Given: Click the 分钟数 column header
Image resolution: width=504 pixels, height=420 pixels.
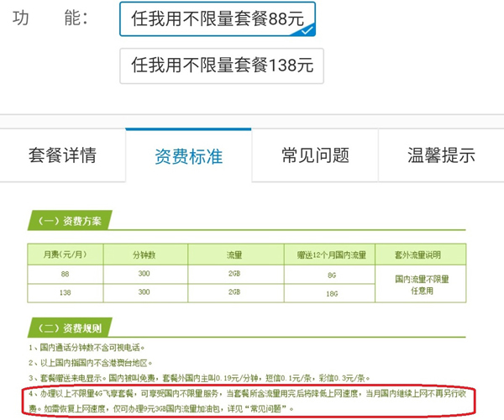Looking at the screenshot, I should tap(145, 255).
